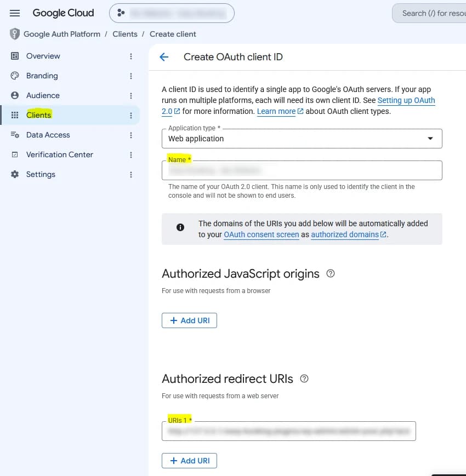
Task: Open the Setting up OAuth 2.0 link
Action: 406,100
